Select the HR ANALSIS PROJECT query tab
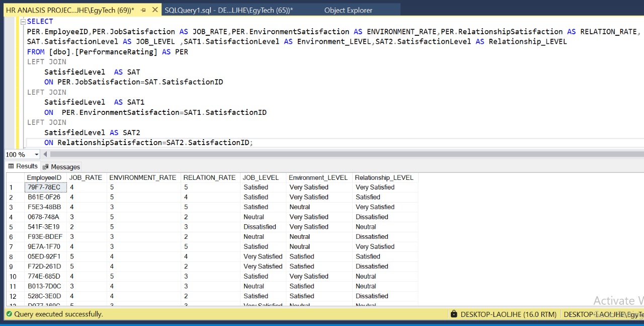Image resolution: width=644 pixels, height=326 pixels. tap(70, 10)
